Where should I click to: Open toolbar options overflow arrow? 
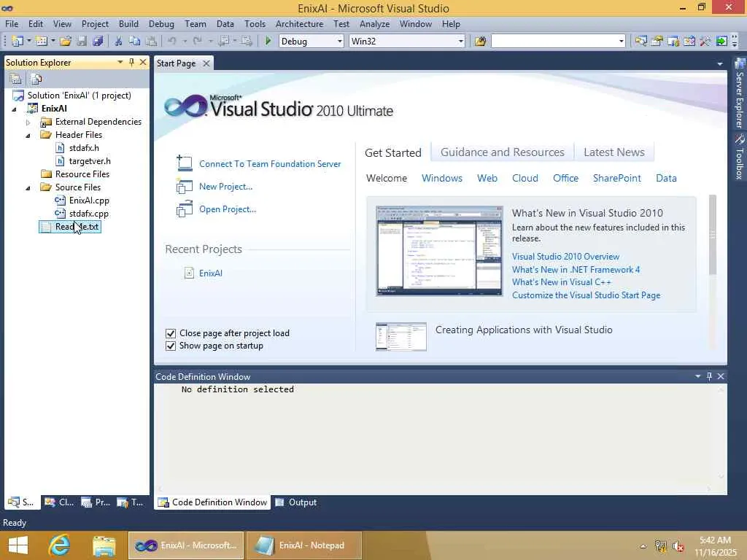[735, 42]
